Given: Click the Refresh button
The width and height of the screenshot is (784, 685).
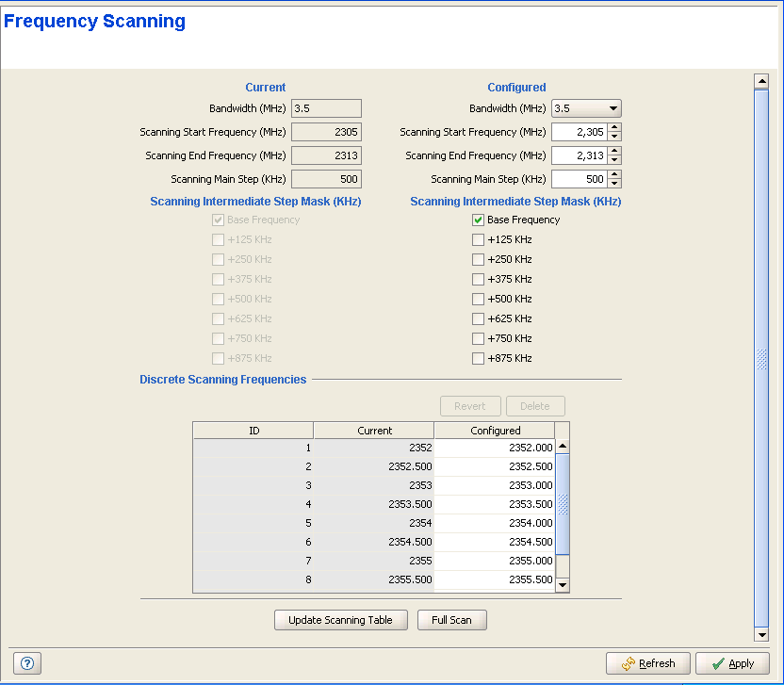Looking at the screenshot, I should point(648,663).
